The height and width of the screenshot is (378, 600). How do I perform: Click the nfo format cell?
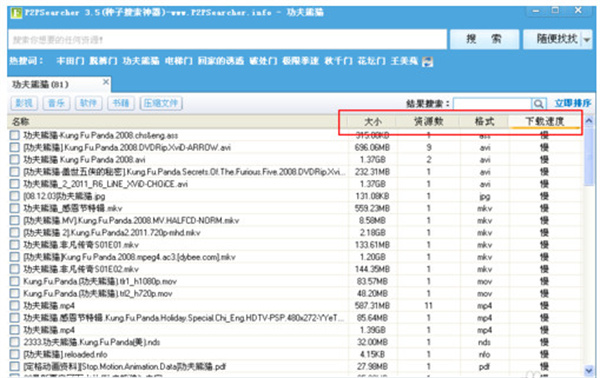pyautogui.click(x=484, y=354)
